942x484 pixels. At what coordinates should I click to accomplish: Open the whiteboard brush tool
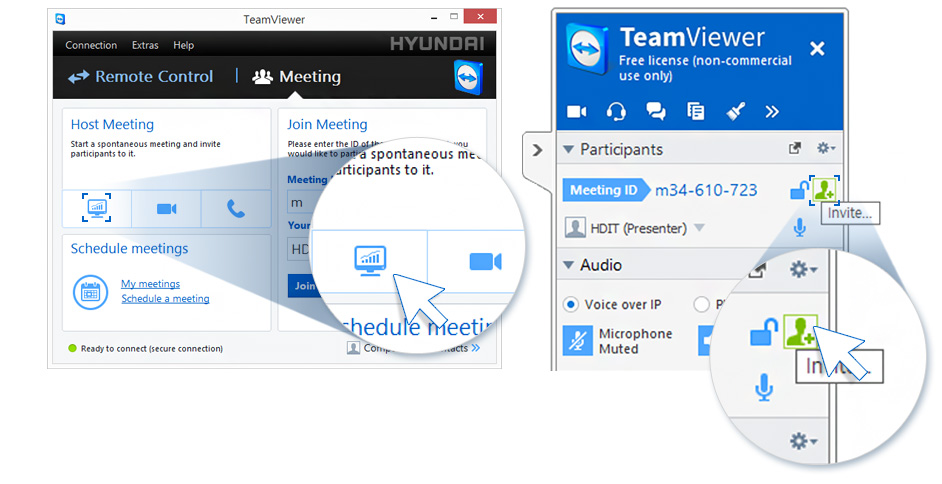pos(735,112)
